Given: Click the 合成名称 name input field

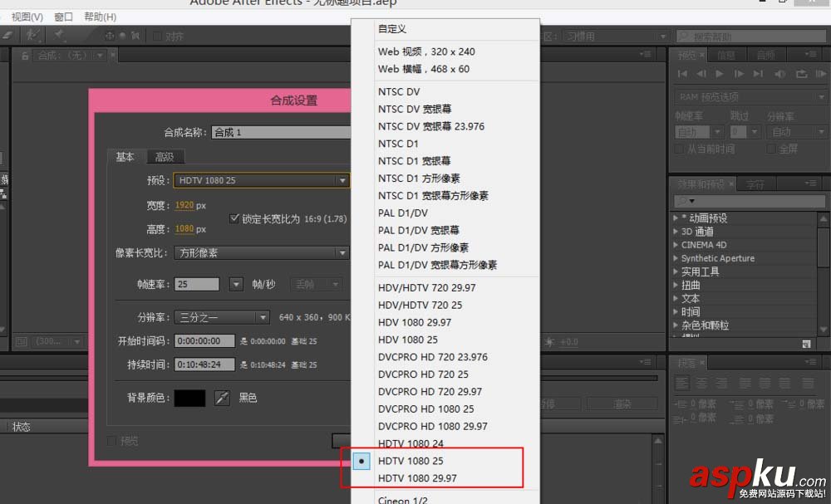Looking at the screenshot, I should [x=281, y=132].
